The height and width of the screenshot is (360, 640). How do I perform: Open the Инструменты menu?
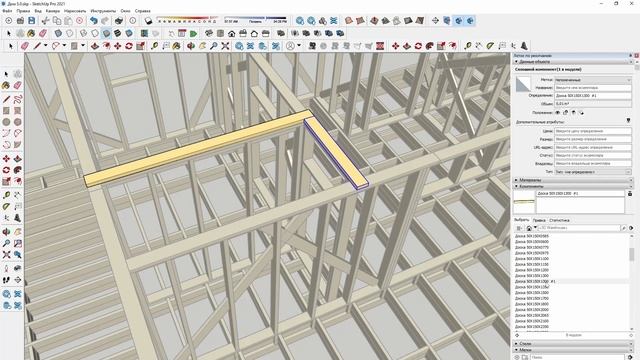pos(103,11)
